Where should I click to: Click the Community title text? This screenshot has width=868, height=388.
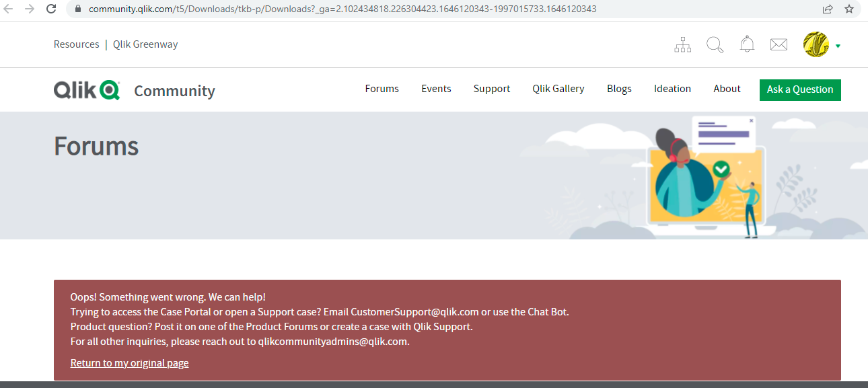click(x=174, y=91)
